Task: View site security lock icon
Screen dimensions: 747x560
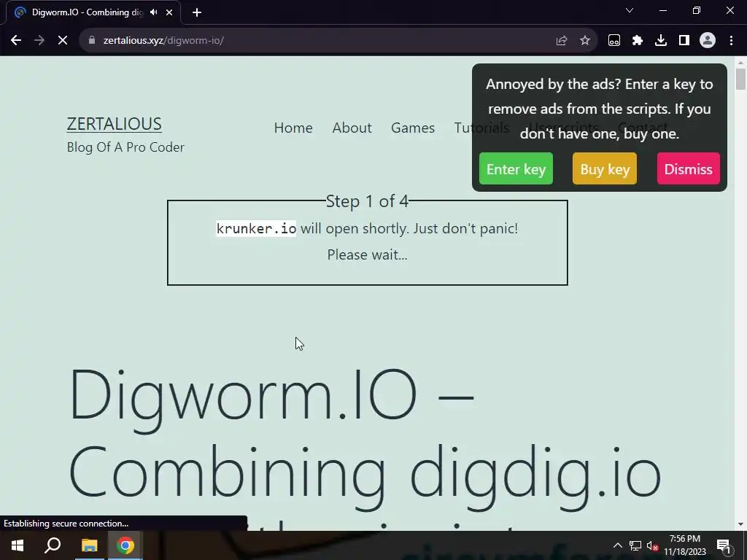Action: coord(92,41)
